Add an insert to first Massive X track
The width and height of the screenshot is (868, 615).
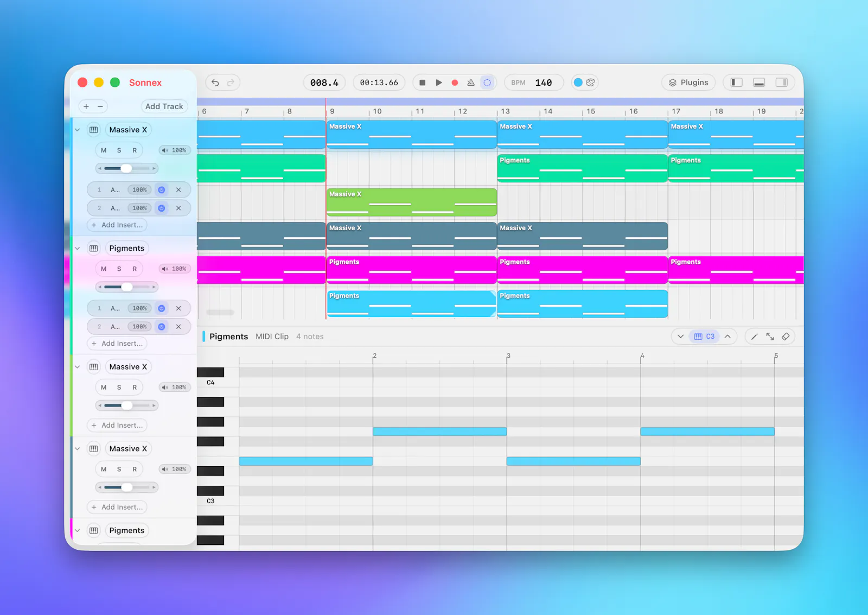(x=117, y=225)
